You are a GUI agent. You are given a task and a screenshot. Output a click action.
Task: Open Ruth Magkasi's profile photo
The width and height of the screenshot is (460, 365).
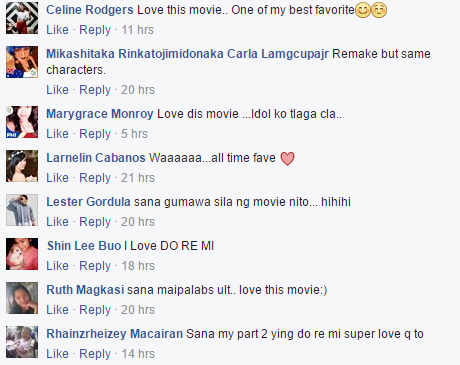[x=22, y=298]
